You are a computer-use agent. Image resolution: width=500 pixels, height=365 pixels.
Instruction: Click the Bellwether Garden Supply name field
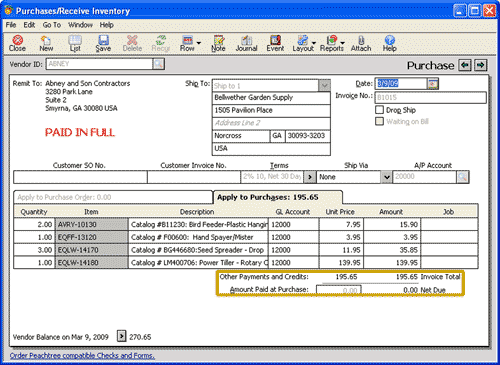click(271, 98)
